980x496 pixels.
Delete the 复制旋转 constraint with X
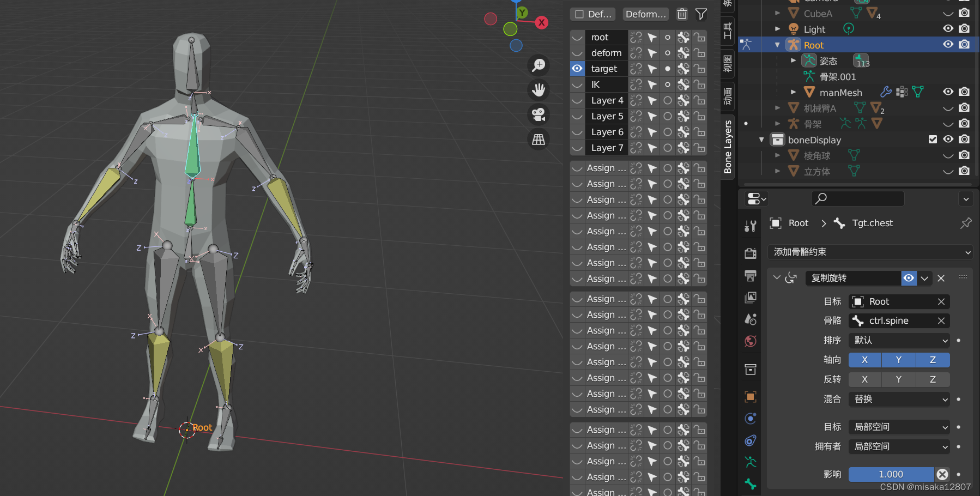coord(941,278)
